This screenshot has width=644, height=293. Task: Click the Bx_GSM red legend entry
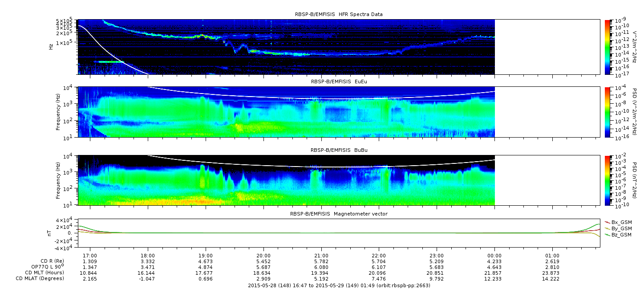[x=618, y=222]
